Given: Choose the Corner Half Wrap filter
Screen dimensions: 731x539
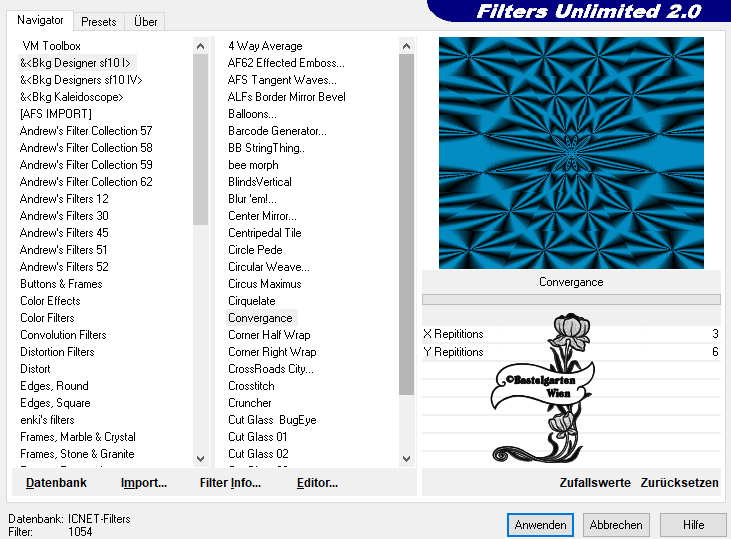Looking at the screenshot, I should (x=269, y=335).
